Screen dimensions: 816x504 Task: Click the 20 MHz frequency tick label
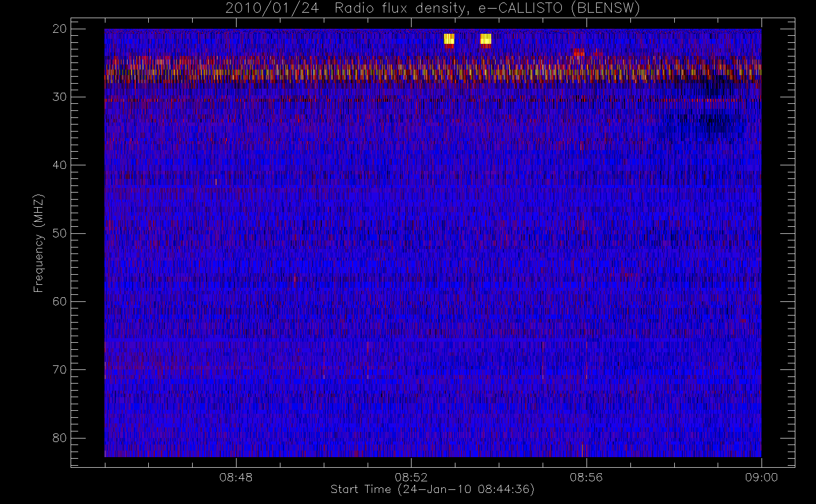[x=60, y=29]
